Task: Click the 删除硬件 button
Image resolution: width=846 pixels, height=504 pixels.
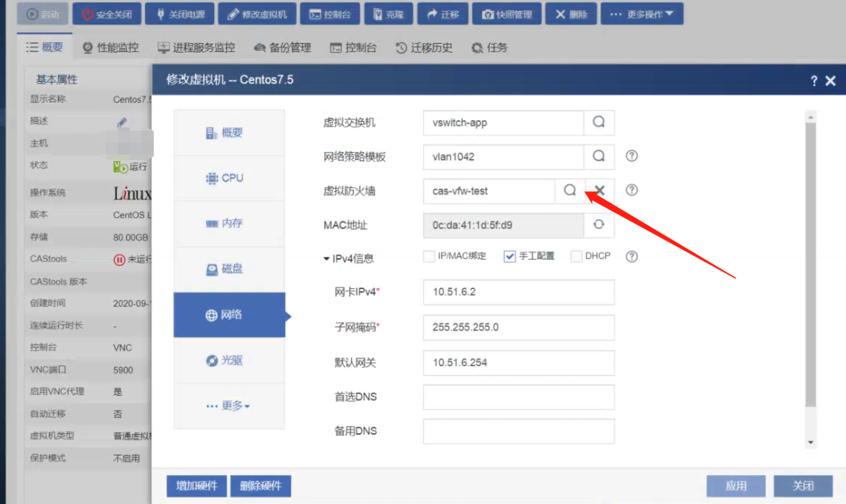Action: point(260,486)
